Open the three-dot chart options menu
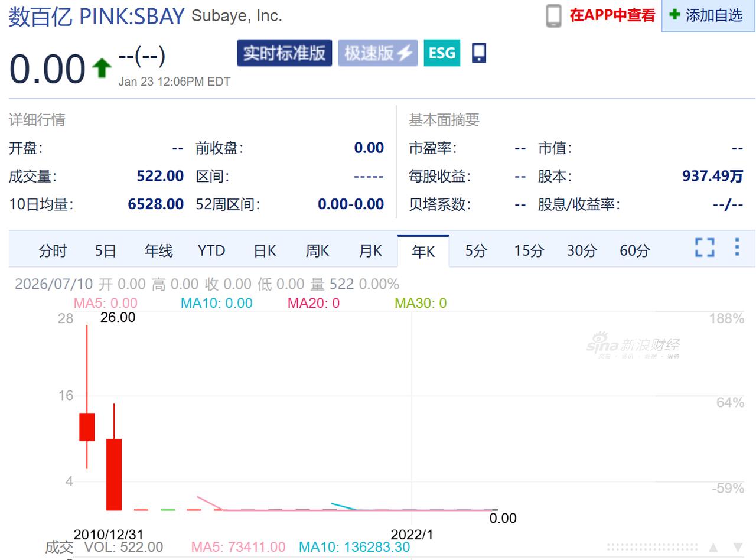 pos(737,246)
